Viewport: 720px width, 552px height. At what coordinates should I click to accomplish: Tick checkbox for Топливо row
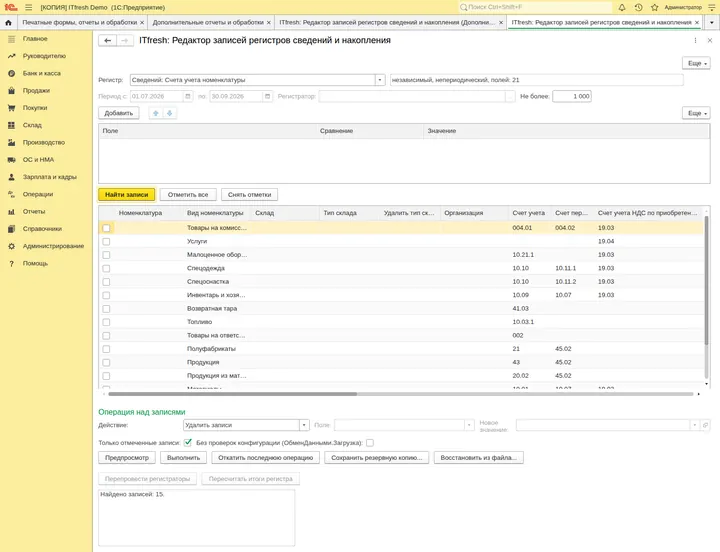point(106,322)
